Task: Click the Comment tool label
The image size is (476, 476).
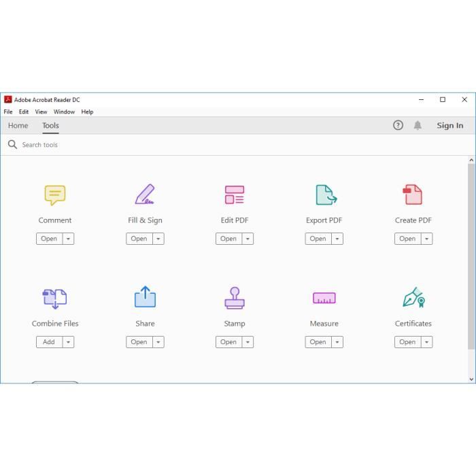Action: coord(55,220)
